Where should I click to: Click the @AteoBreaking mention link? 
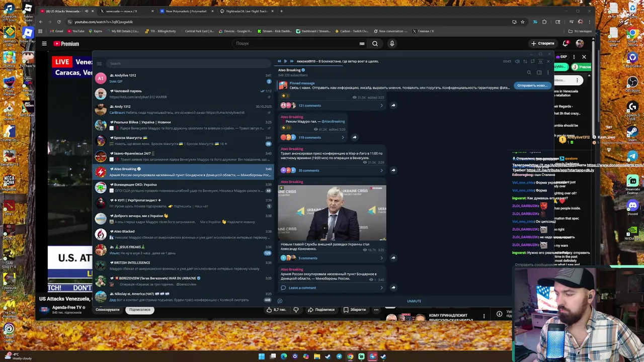coord(333,121)
